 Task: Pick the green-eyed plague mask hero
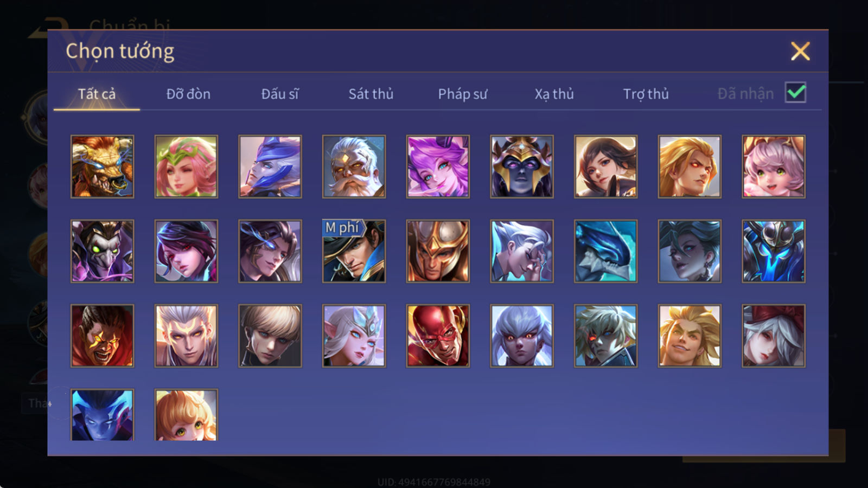(x=102, y=251)
